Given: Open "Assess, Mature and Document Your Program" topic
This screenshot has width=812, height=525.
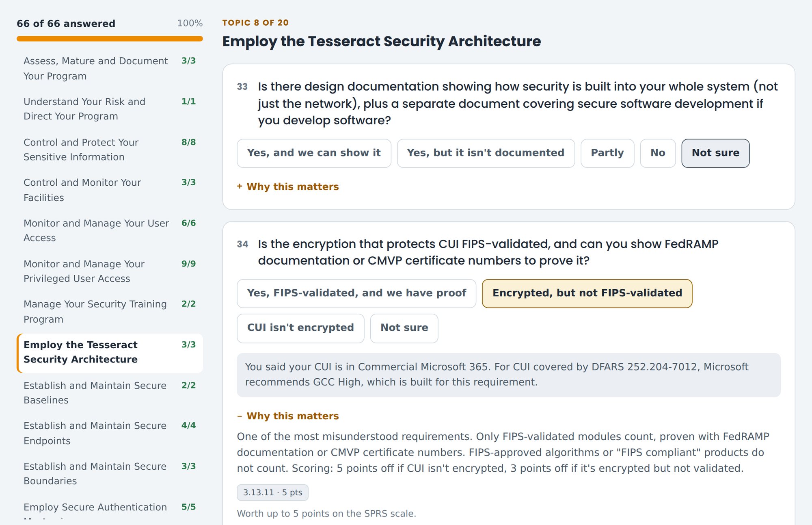Looking at the screenshot, I should [110, 69].
